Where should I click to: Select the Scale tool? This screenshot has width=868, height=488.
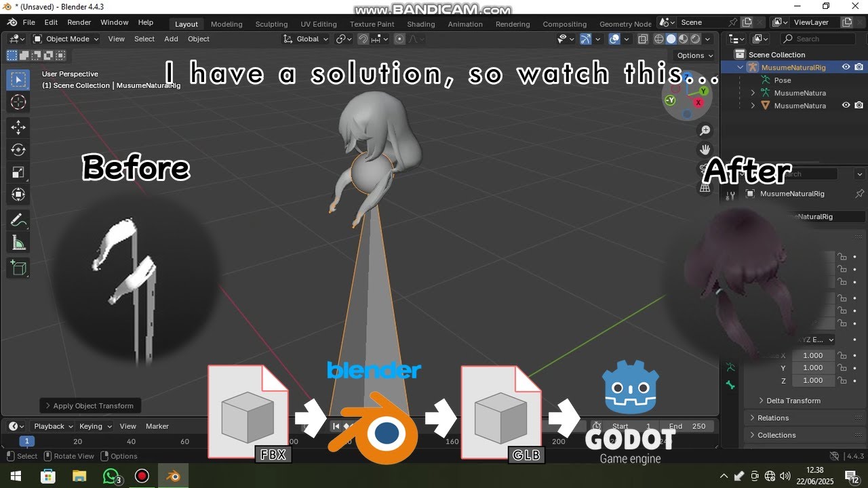click(18, 172)
